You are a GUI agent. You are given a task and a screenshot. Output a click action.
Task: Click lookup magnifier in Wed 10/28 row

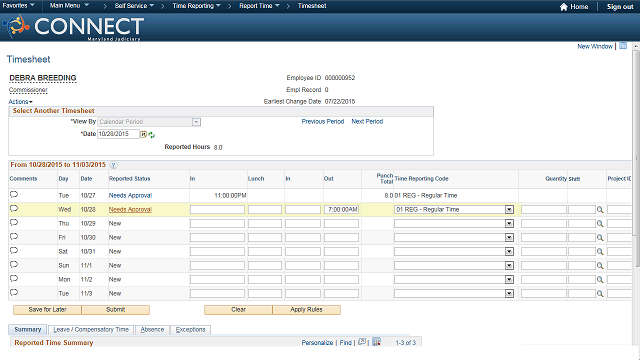click(600, 210)
